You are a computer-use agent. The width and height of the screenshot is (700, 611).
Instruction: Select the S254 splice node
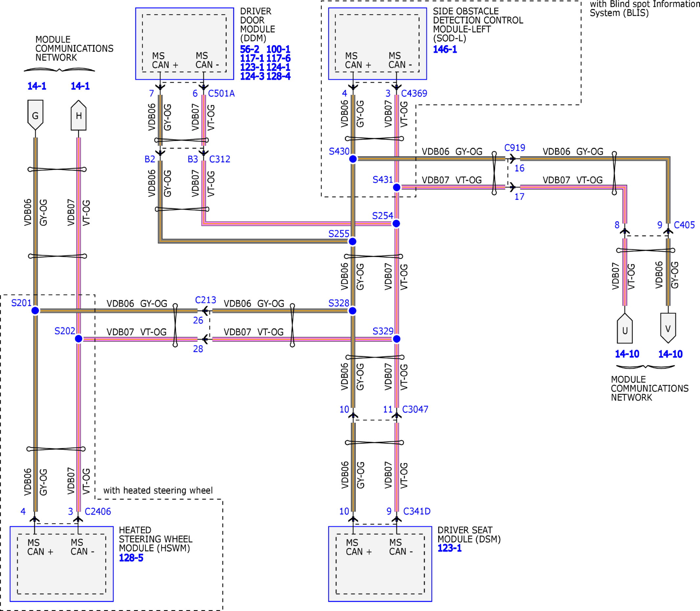coord(396,224)
